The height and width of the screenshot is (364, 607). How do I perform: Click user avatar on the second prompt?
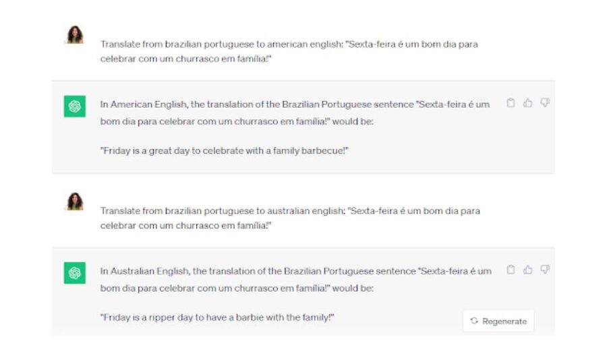pyautogui.click(x=75, y=202)
